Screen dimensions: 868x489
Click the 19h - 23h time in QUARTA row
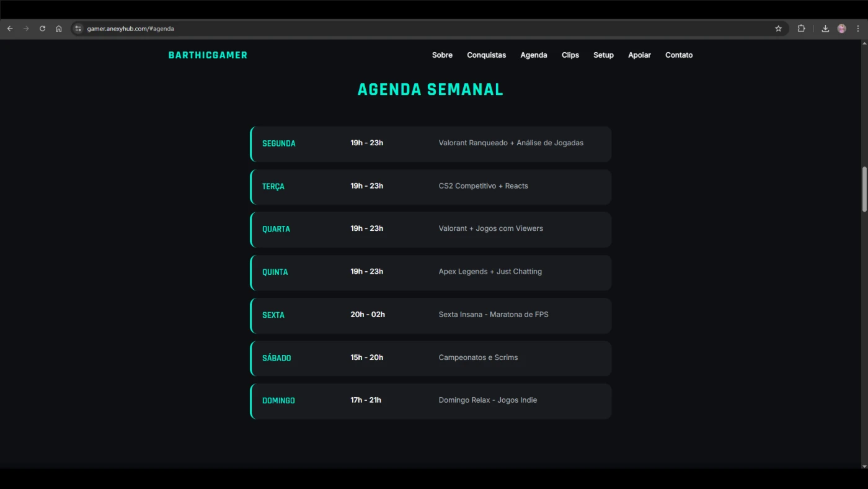(367, 228)
